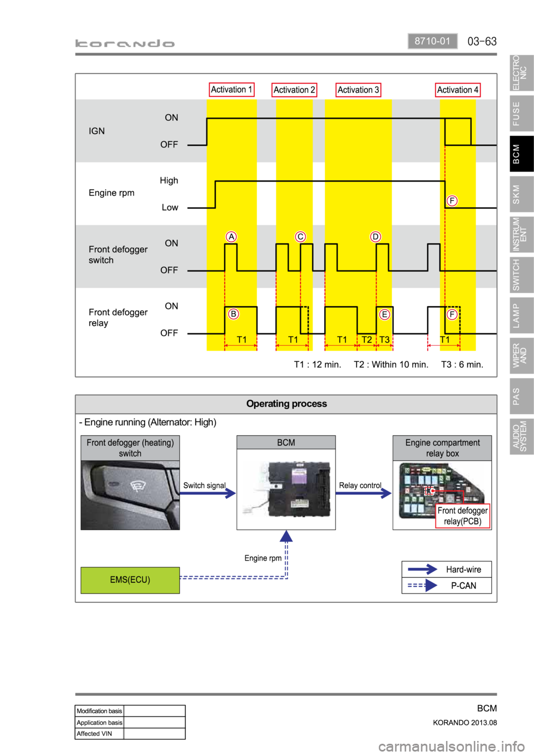534x756 pixels.
Task: Open the AUDIO SYSTEM side tab
Action: coord(521,436)
